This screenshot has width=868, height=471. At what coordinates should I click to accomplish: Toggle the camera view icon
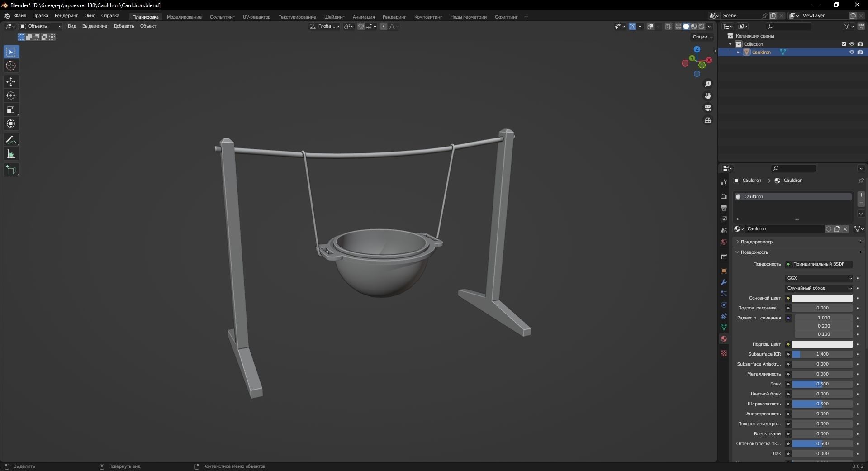tap(708, 108)
